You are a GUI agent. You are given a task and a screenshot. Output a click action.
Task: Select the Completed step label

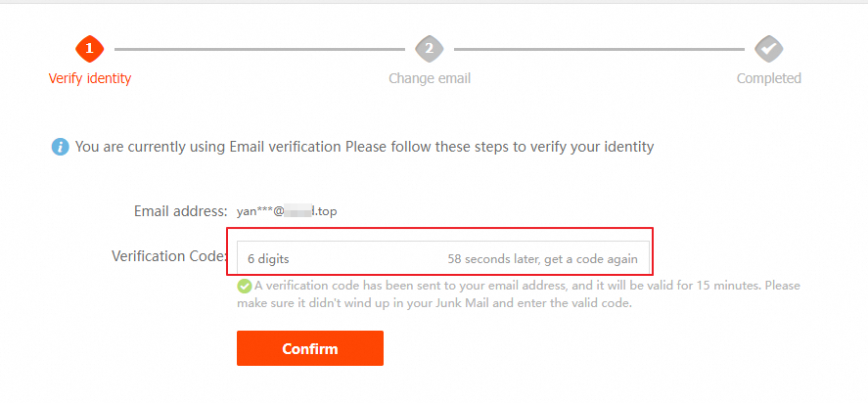pyautogui.click(x=769, y=78)
